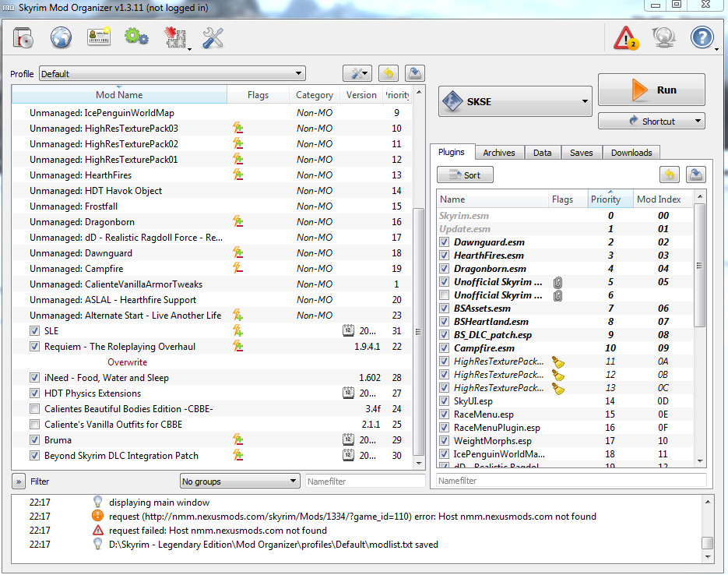Image resolution: width=728 pixels, height=575 pixels.
Task: Open the Nexus globe browser icon
Action: pyautogui.click(x=61, y=37)
